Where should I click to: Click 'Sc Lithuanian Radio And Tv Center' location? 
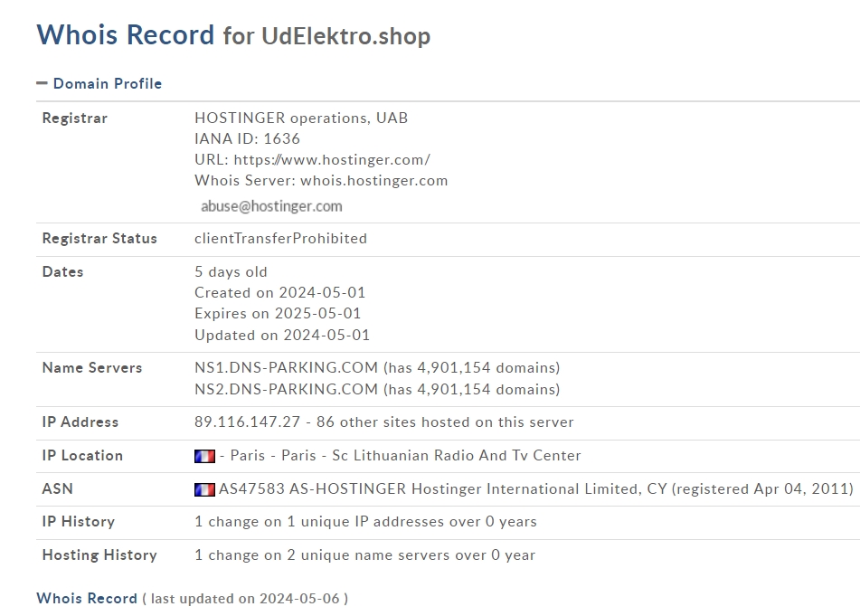(457, 456)
